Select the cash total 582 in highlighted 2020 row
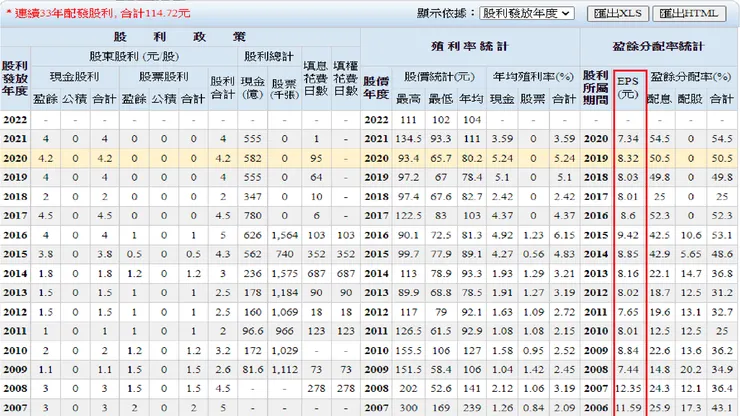The height and width of the screenshot is (416, 740). (x=252, y=158)
